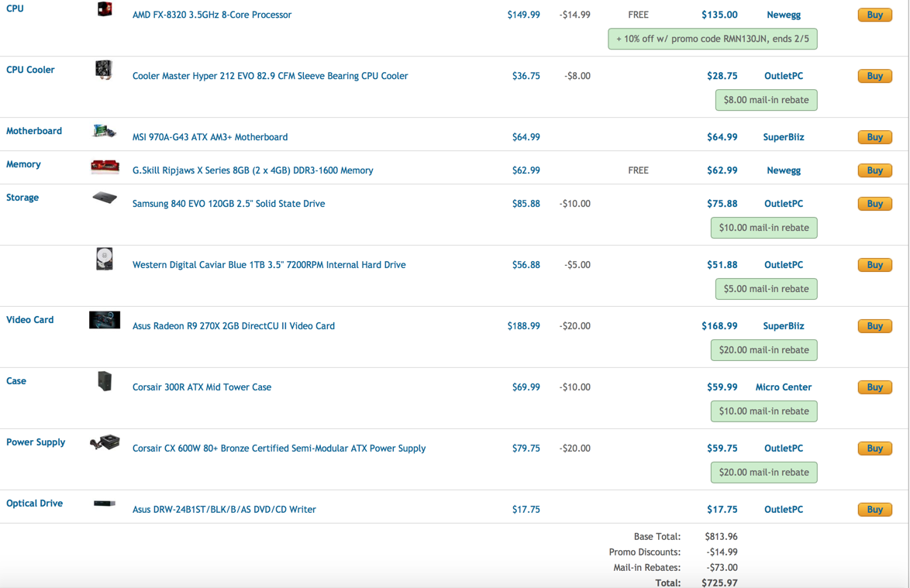The height and width of the screenshot is (588, 910).
Task: Open the CPU Cooler category link
Action: click(x=30, y=70)
